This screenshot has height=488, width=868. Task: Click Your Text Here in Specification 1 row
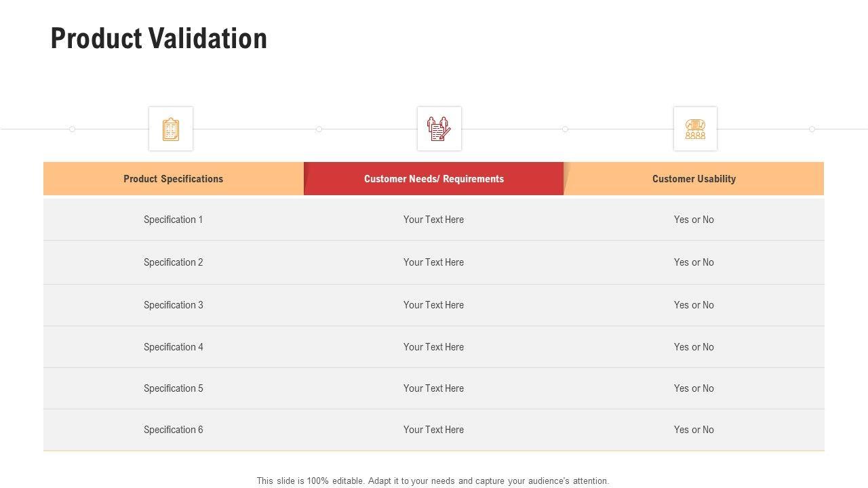point(433,220)
